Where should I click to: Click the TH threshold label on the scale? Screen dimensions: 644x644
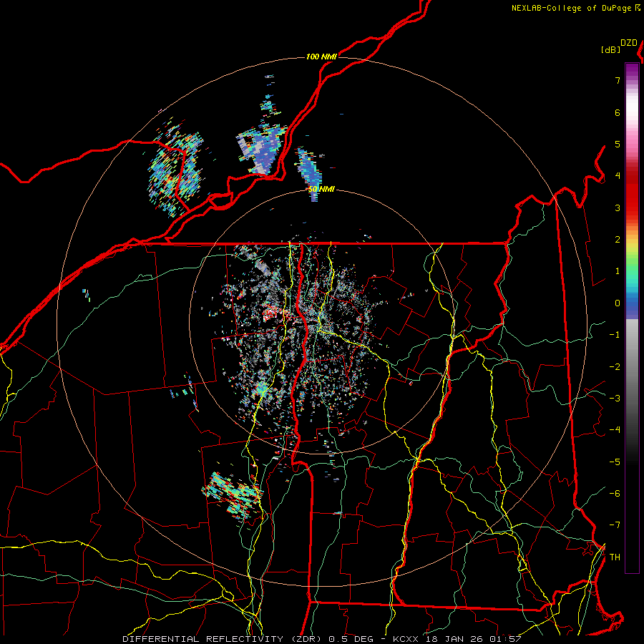pos(615,557)
